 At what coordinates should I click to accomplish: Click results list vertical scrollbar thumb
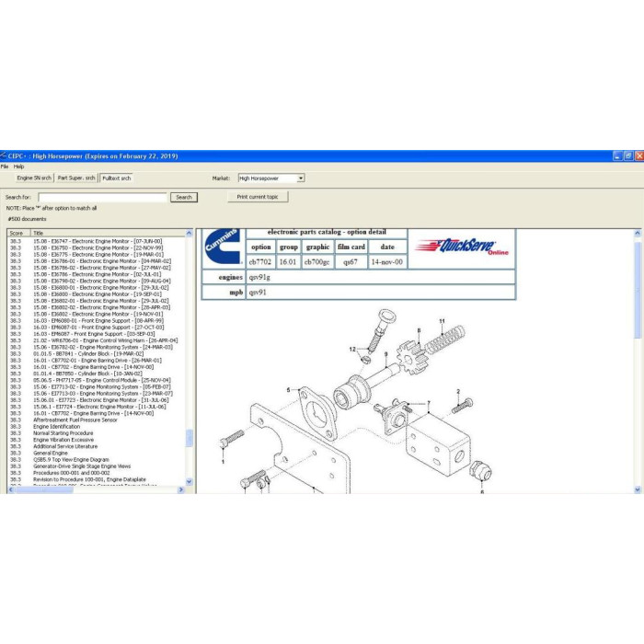(189, 438)
